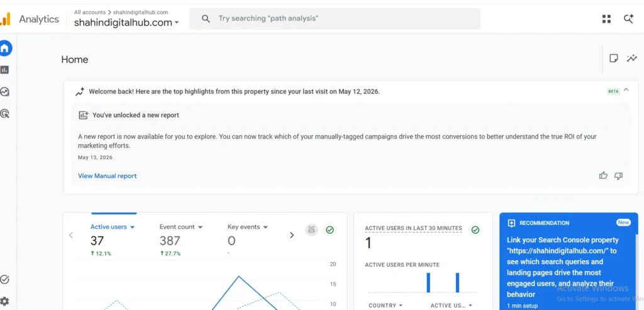Click the ACTIVE USERS PER MINUTE label
This screenshot has width=644, height=310.
[x=402, y=265]
